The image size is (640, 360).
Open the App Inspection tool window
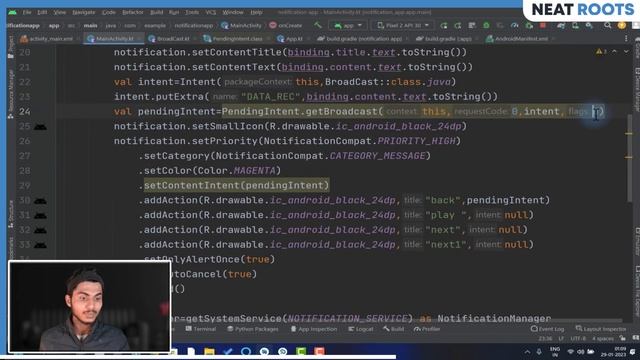[x=314, y=329]
